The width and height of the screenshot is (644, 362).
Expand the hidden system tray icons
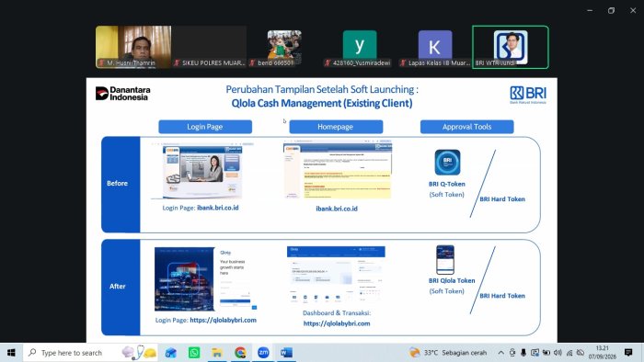[x=501, y=353]
